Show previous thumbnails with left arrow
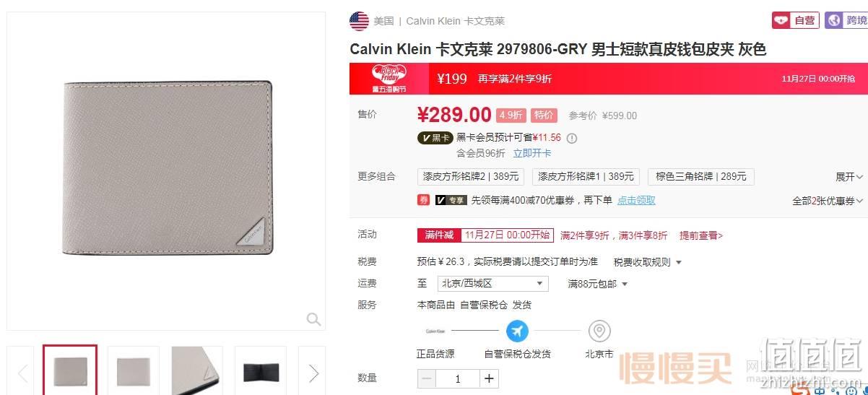 point(22,373)
